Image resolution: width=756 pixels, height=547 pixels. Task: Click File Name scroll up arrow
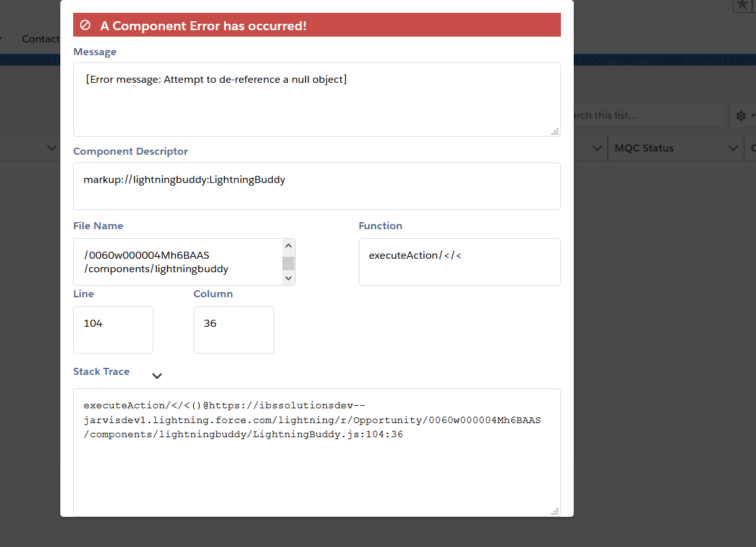(288, 246)
